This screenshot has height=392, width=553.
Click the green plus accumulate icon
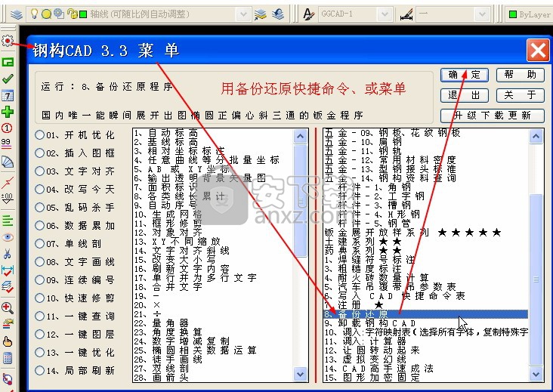pos(8,112)
